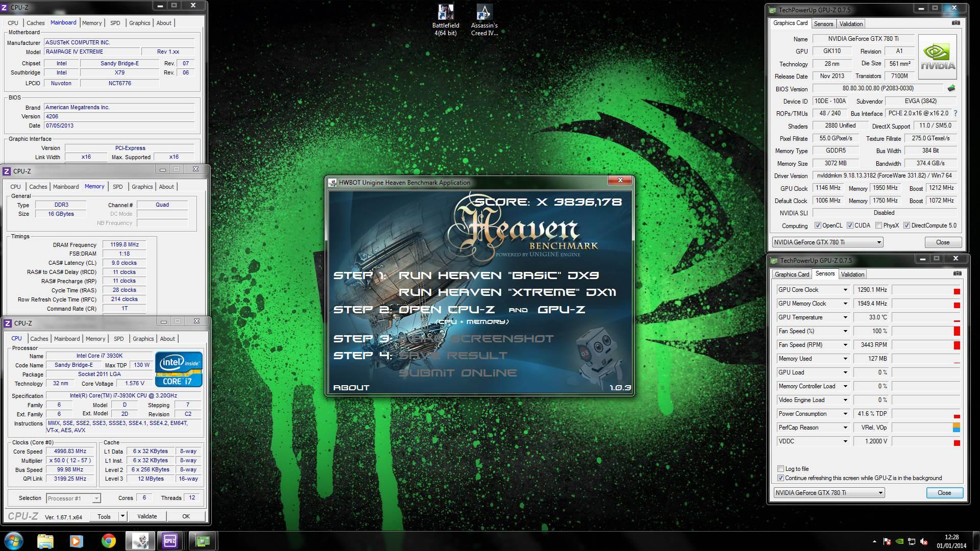
Task: Open Graphics Card tab in GPU-Z Sensors window
Action: (x=792, y=274)
